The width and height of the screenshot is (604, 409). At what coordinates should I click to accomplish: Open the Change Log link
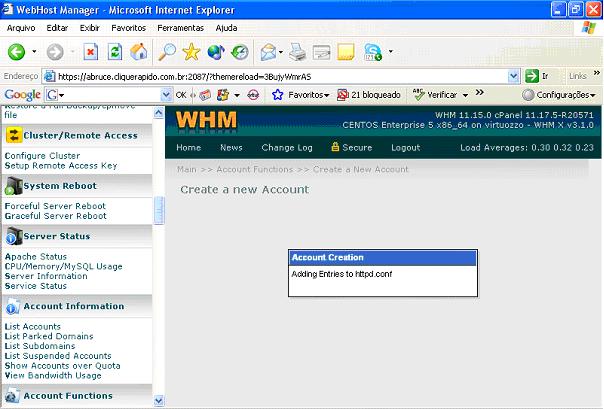tap(287, 148)
